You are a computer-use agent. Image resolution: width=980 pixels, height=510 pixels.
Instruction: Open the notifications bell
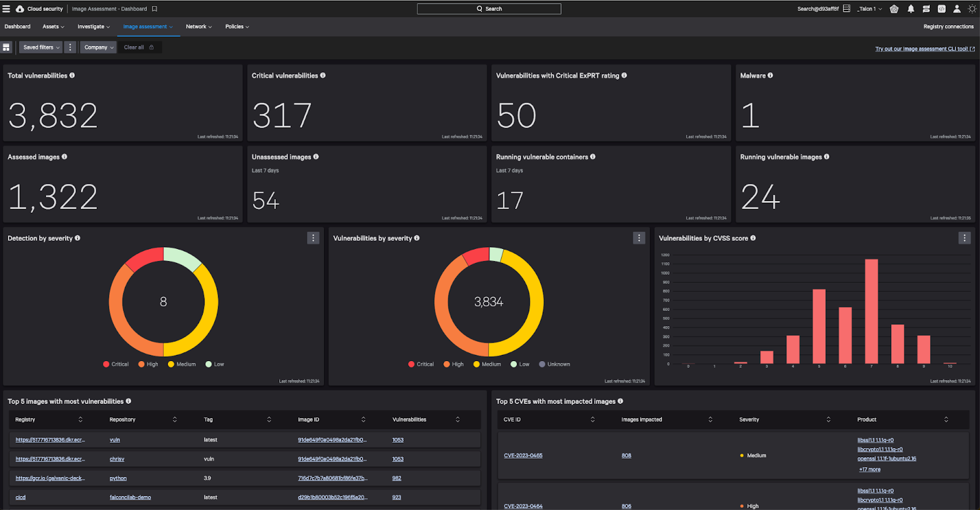pos(911,9)
